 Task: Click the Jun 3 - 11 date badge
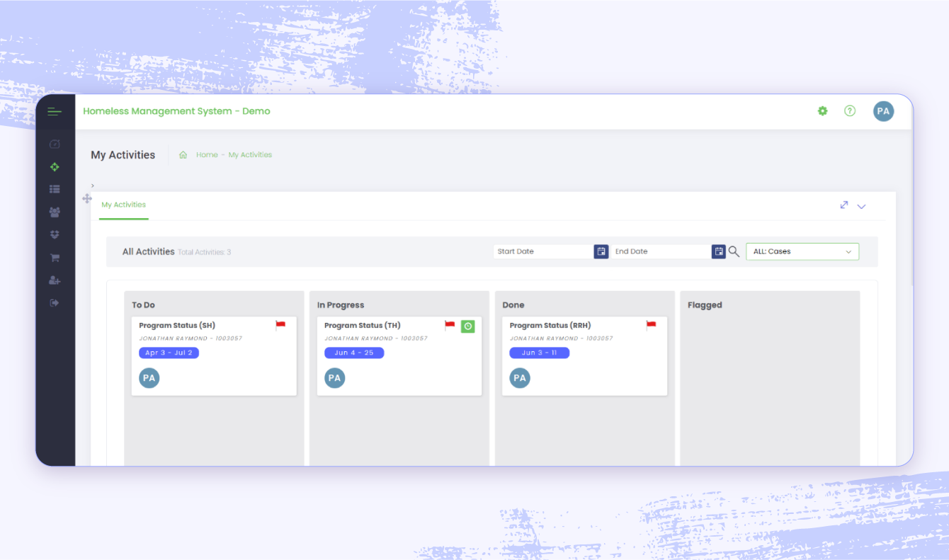tap(539, 353)
